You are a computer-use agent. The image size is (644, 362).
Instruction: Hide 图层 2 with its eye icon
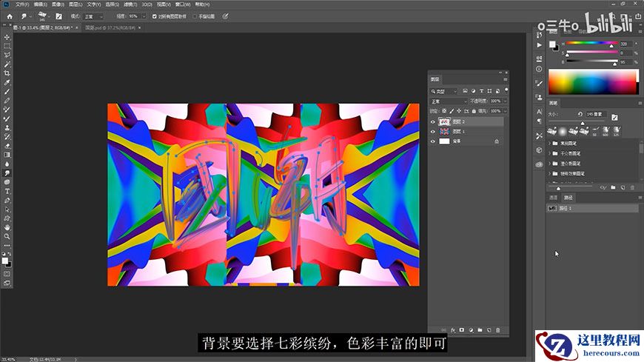click(x=432, y=121)
